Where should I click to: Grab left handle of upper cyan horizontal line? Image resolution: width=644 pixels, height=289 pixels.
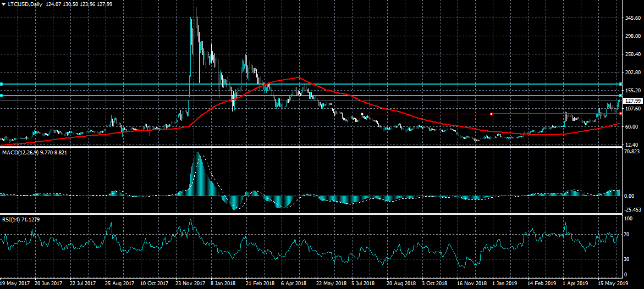pyautogui.click(x=1, y=84)
